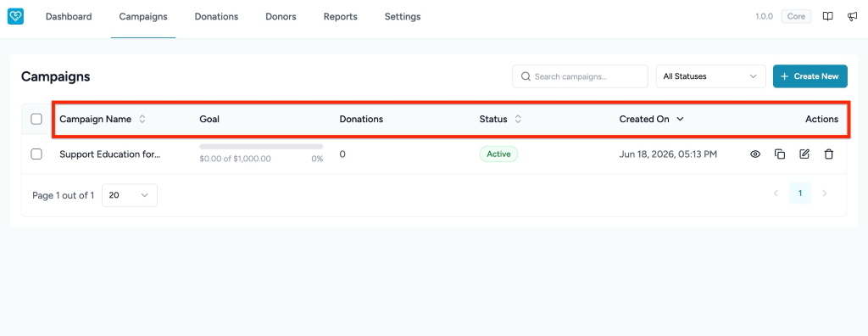The width and height of the screenshot is (868, 336).
Task: Tick the select-all campaigns checkbox
Action: [x=36, y=119]
